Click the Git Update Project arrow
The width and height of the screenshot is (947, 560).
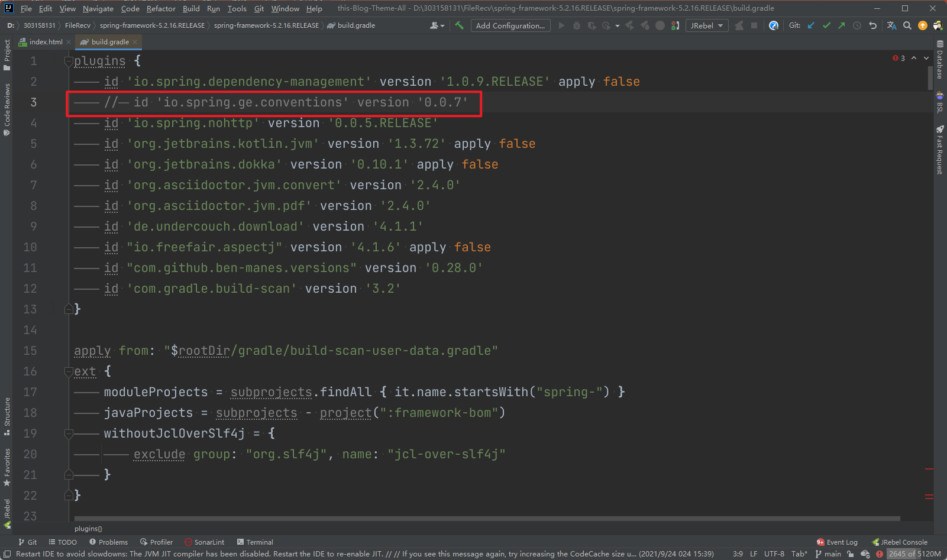click(812, 25)
